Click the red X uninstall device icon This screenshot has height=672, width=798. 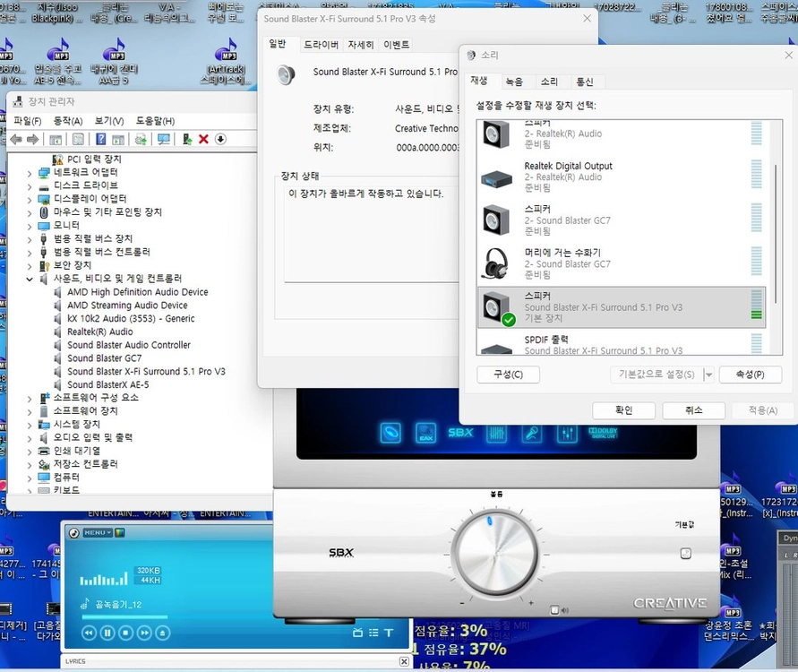click(x=203, y=139)
